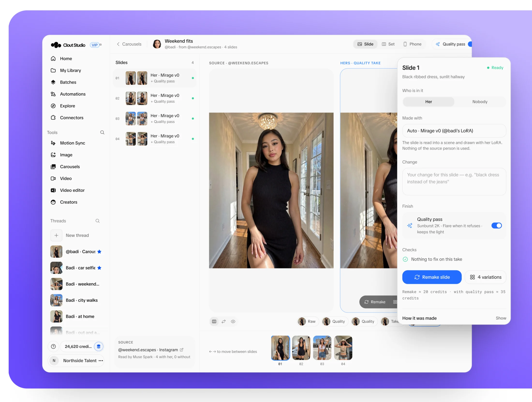
Task: Open Explore compass page
Action: (x=67, y=106)
